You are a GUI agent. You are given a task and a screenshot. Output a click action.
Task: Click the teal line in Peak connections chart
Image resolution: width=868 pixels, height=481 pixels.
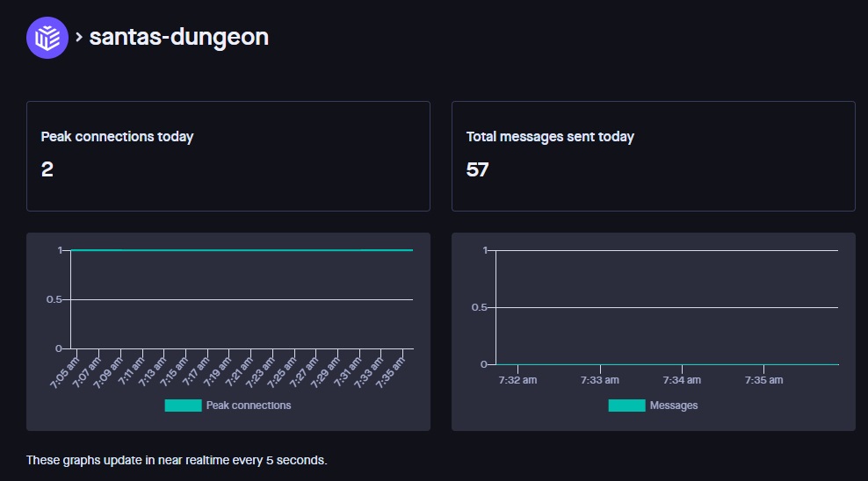[x=242, y=250]
